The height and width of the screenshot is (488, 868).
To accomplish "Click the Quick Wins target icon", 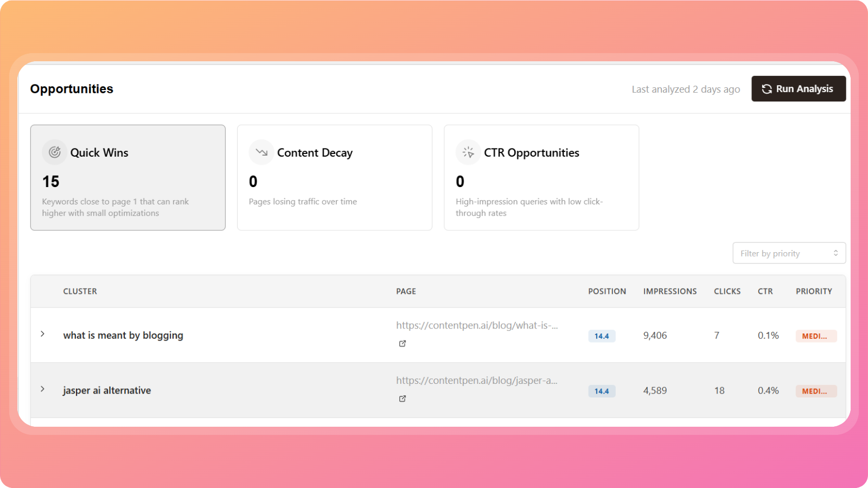I will click(54, 152).
